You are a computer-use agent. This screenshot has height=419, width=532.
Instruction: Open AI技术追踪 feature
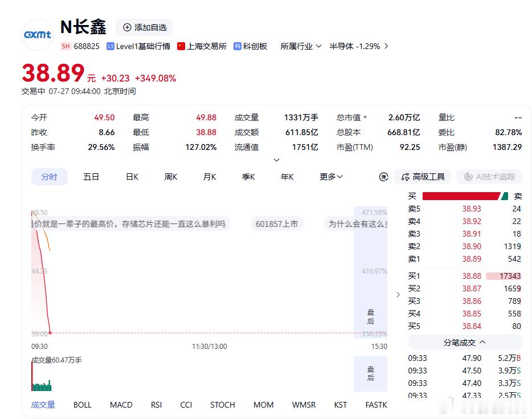[x=489, y=177]
